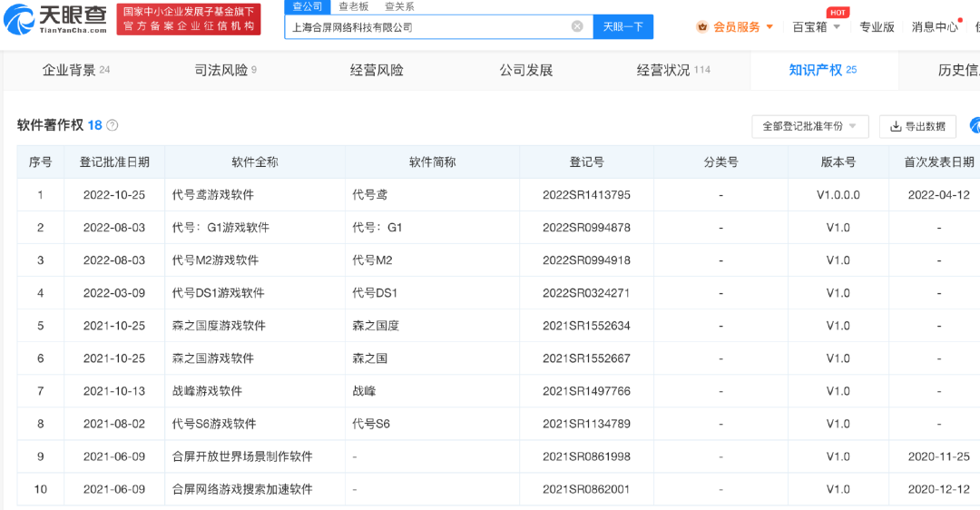The height and width of the screenshot is (510, 980).
Task: Open 消息中心
Action: point(935,27)
